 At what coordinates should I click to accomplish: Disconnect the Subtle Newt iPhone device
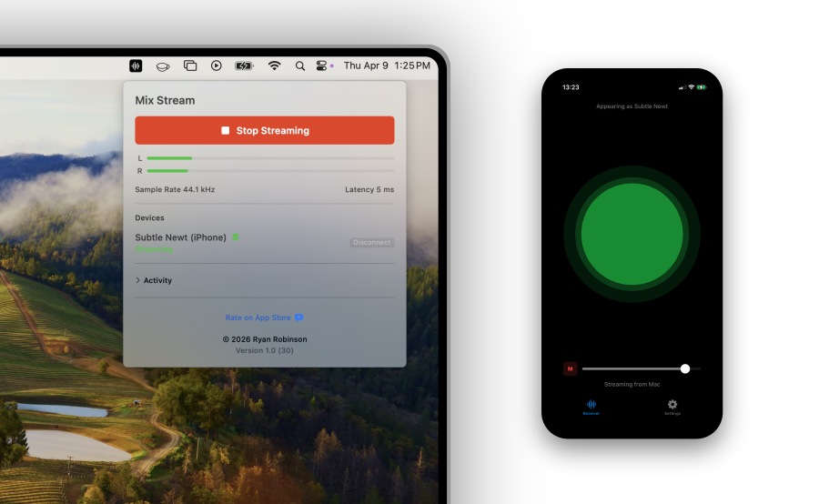pyautogui.click(x=371, y=243)
